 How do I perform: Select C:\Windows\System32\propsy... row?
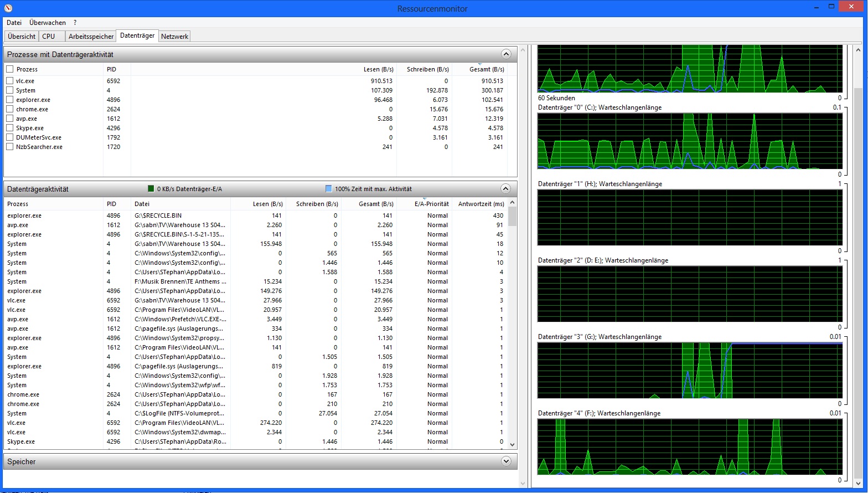point(255,338)
